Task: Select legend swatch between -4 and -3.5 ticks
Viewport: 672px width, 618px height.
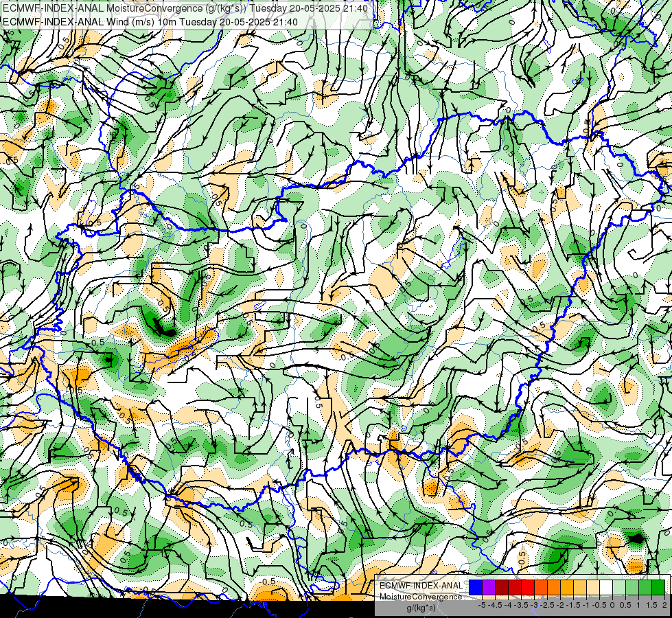Action: click(x=515, y=588)
